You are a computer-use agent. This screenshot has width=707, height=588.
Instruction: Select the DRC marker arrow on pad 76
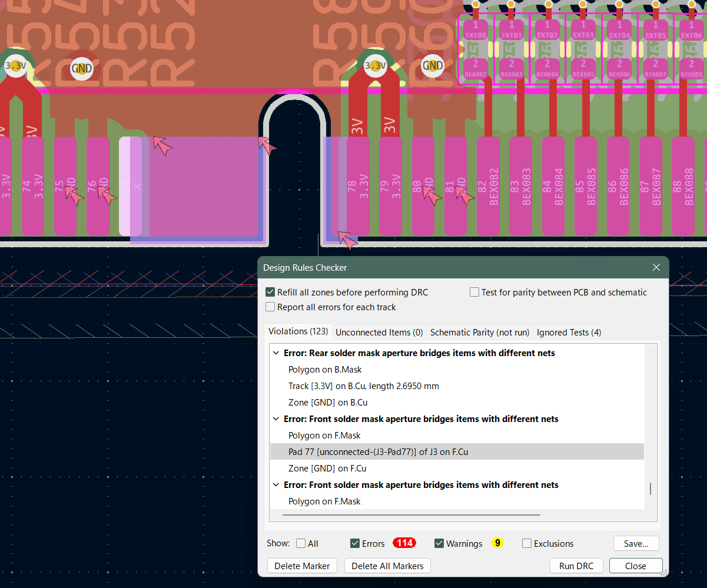pyautogui.click(x=106, y=195)
